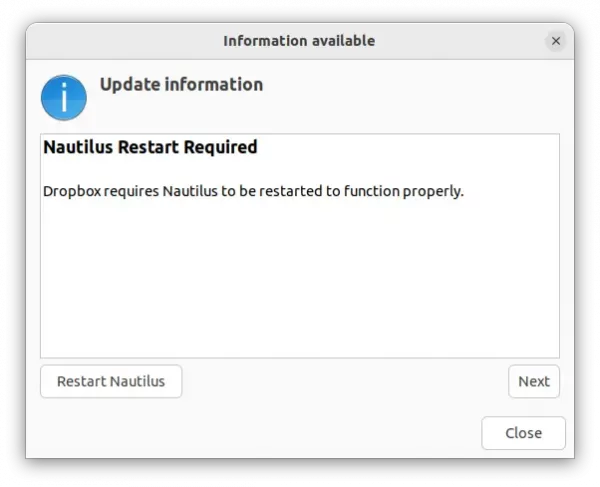600x487 pixels.
Task: Click the word 'Dropbox' in the message
Action: [72, 191]
